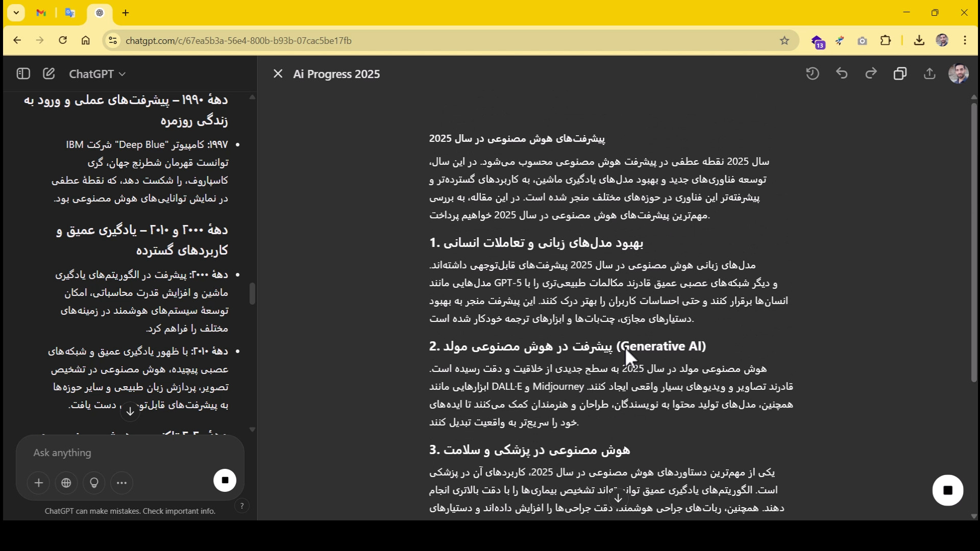The height and width of the screenshot is (551, 980).
Task: Share the canvas using upload icon
Action: point(929,74)
